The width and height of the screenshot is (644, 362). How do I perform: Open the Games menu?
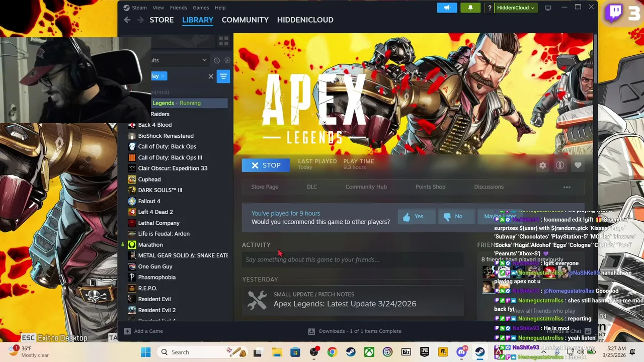point(201,8)
